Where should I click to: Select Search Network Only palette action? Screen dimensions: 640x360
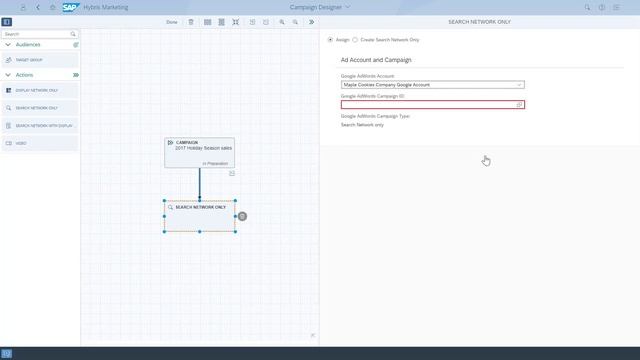coord(40,108)
